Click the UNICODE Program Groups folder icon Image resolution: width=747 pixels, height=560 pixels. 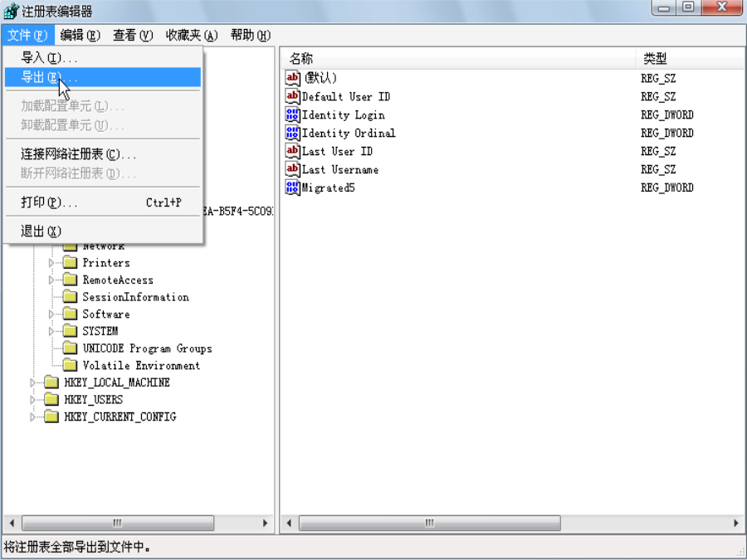(x=70, y=348)
